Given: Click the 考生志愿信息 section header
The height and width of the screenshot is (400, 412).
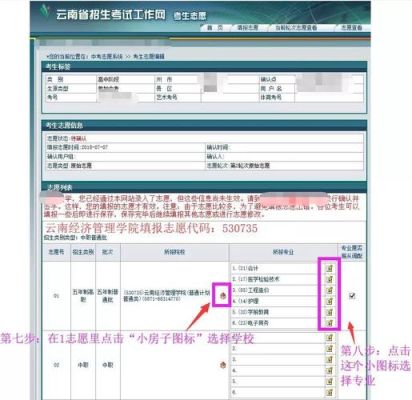Looking at the screenshot, I should point(204,125).
